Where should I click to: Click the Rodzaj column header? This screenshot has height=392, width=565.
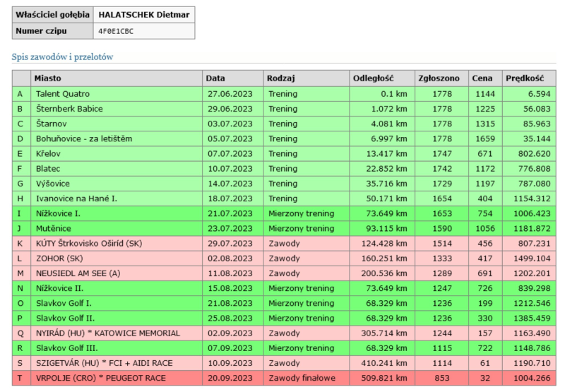pyautogui.click(x=280, y=79)
